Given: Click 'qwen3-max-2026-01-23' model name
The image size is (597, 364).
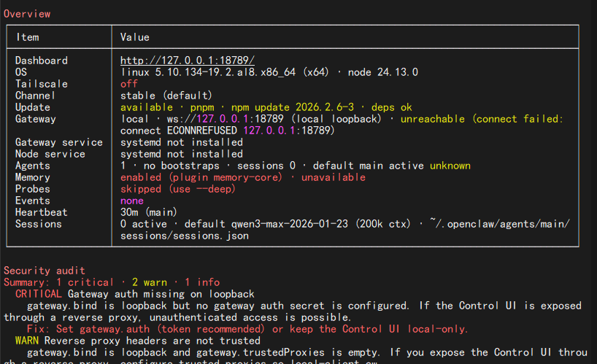Looking at the screenshot, I should coord(290,224).
